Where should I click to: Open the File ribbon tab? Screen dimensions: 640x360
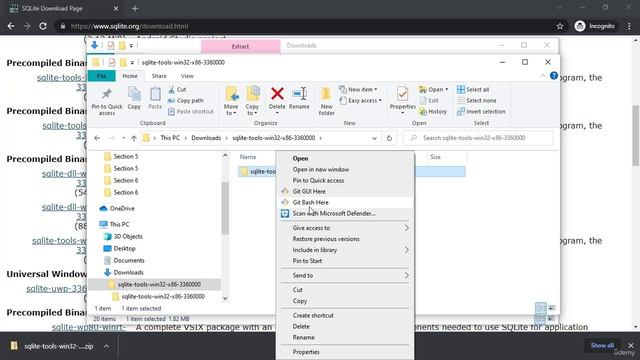coord(101,76)
